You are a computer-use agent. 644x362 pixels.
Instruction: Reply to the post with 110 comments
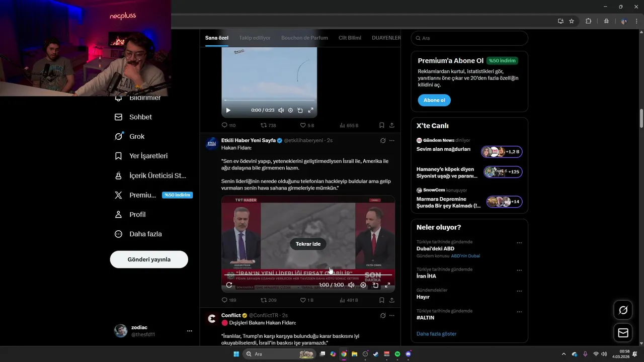point(228,125)
